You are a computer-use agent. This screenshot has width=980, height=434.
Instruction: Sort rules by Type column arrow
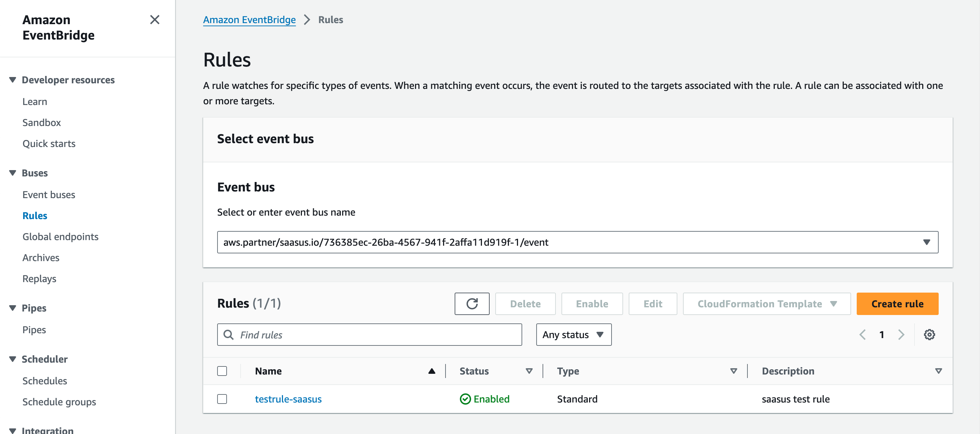click(x=733, y=371)
